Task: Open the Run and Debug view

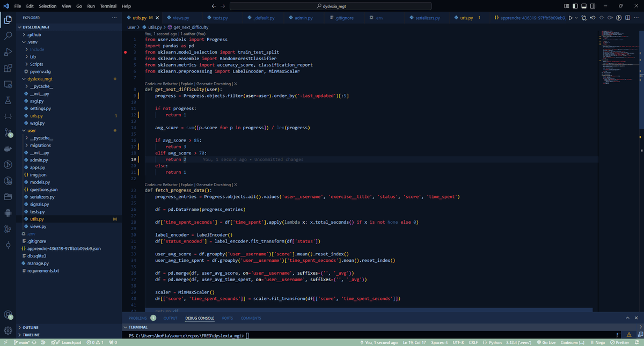Action: [x=8, y=52]
